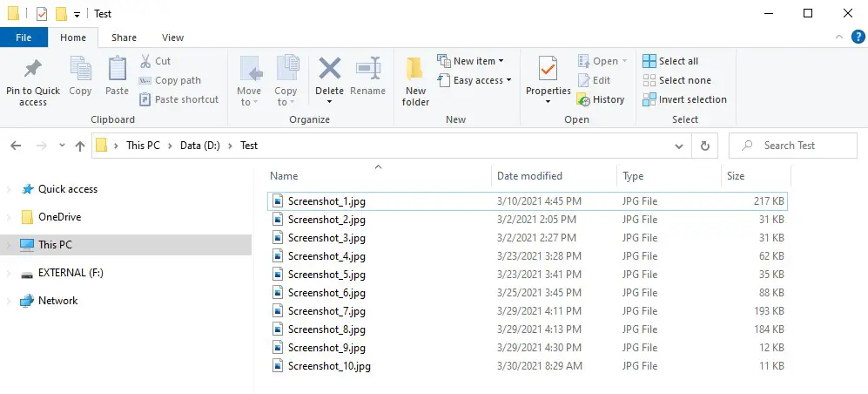This screenshot has width=868, height=394.
Task: Expand the Quick access tree node
Action: point(9,189)
